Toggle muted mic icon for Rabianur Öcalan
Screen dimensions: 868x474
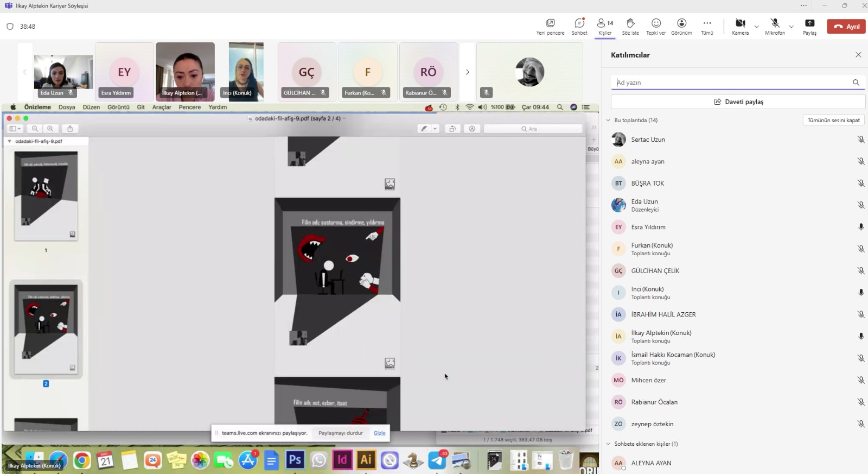pyautogui.click(x=860, y=402)
